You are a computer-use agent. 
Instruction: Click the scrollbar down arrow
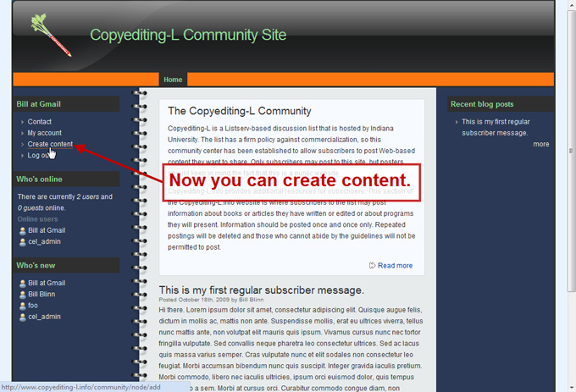tap(572, 387)
